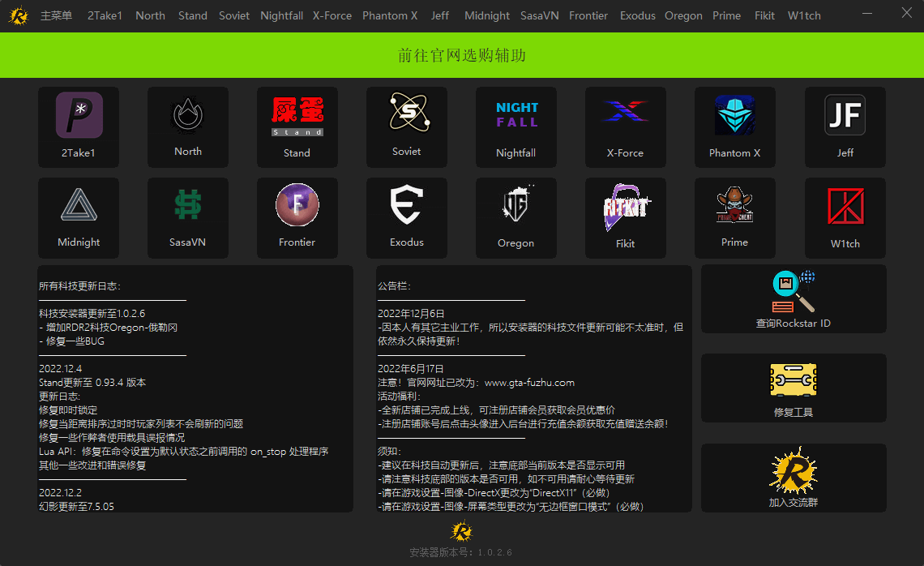Select the Oregon OG shield tile

516,218
